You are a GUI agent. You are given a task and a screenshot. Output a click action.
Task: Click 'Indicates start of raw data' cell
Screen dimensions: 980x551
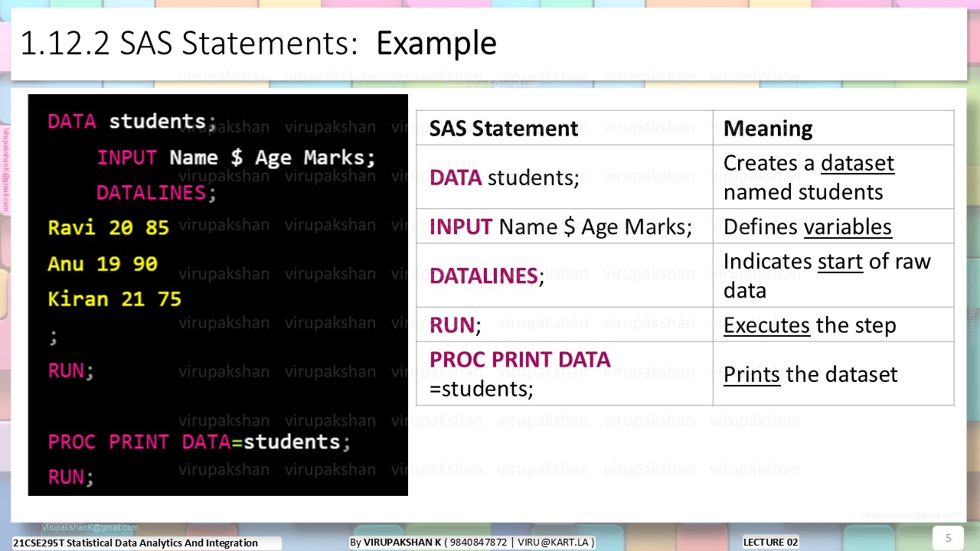click(833, 275)
